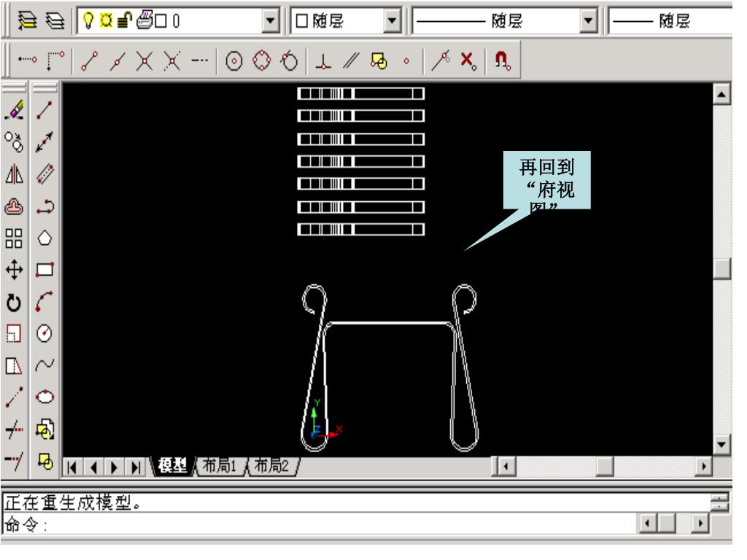Select the Polyline tool

tap(44, 206)
